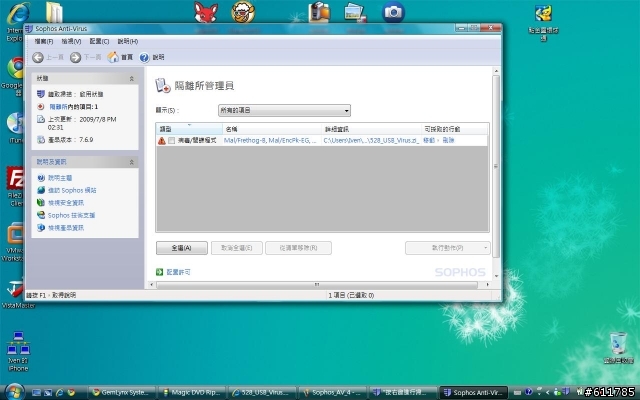Click the Forward (下一頁) arrow toolbar icon
The height and width of the screenshot is (400, 640).
pyautogui.click(x=75, y=58)
